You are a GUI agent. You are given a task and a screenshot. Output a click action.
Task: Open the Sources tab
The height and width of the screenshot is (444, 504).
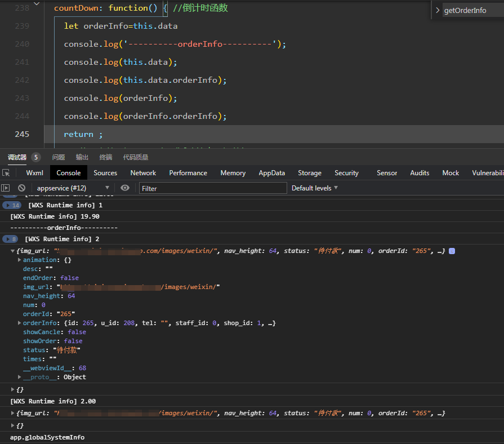click(105, 173)
